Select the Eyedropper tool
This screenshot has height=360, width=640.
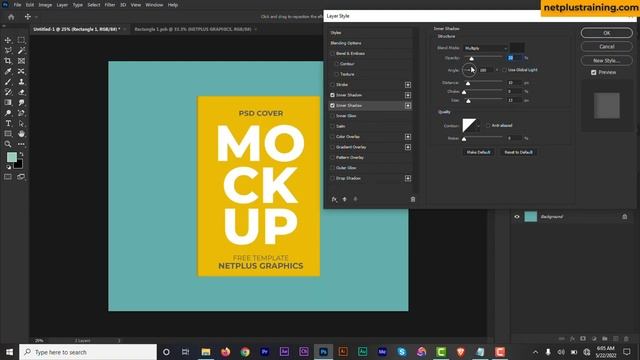(8, 71)
